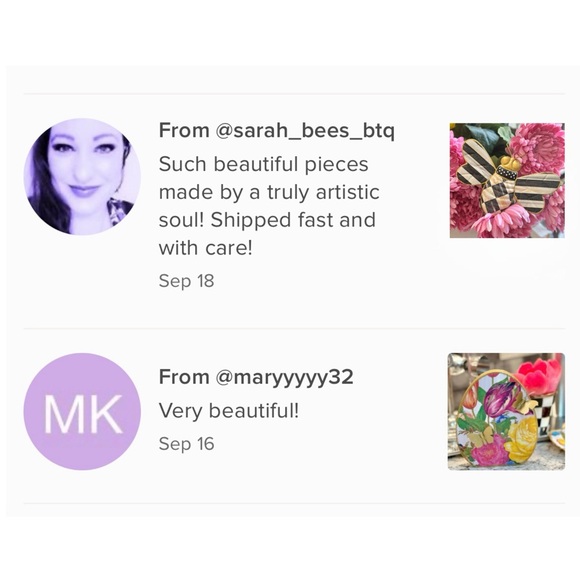This screenshot has width=580, height=580.
Task: Click the Sep 16 review date
Action: (186, 444)
